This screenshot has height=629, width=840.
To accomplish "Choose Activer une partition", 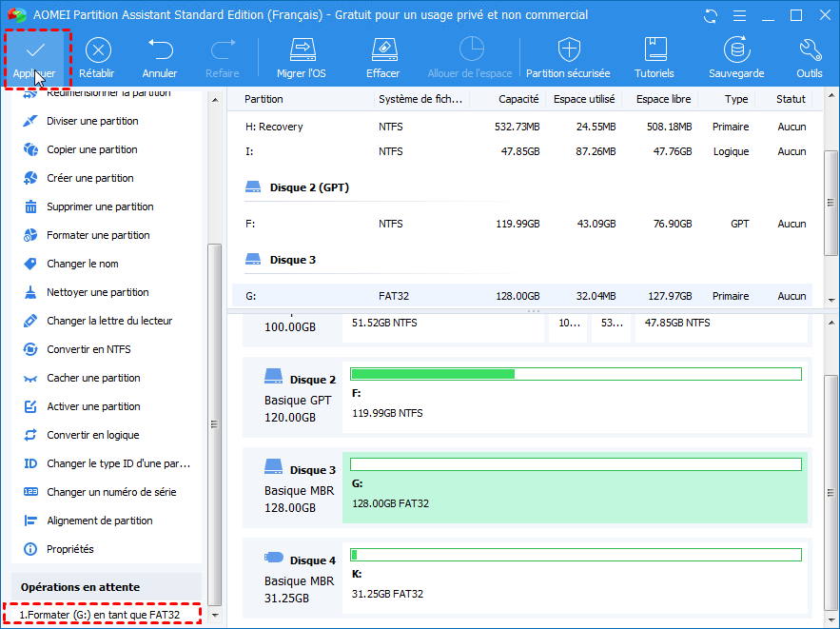I will tap(93, 406).
